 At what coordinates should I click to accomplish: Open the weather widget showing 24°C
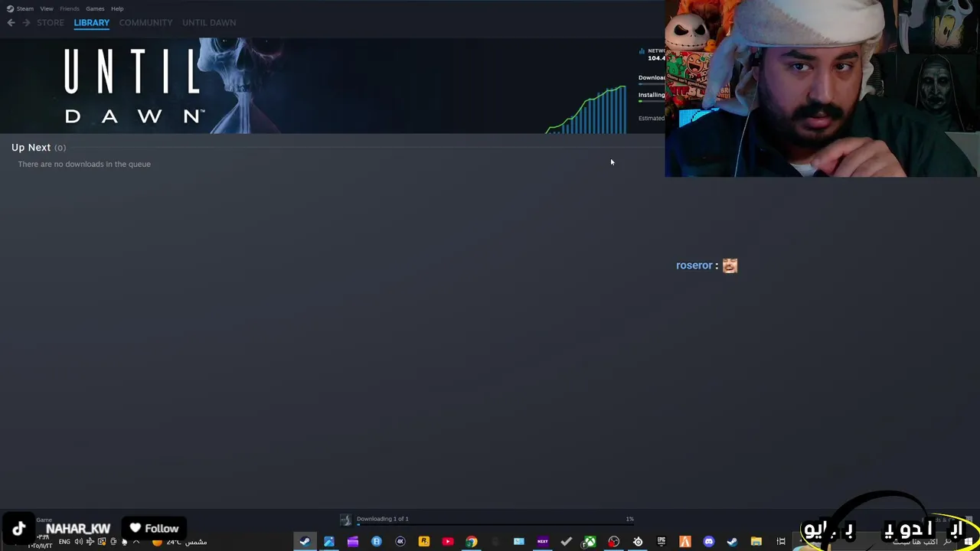[x=180, y=542]
